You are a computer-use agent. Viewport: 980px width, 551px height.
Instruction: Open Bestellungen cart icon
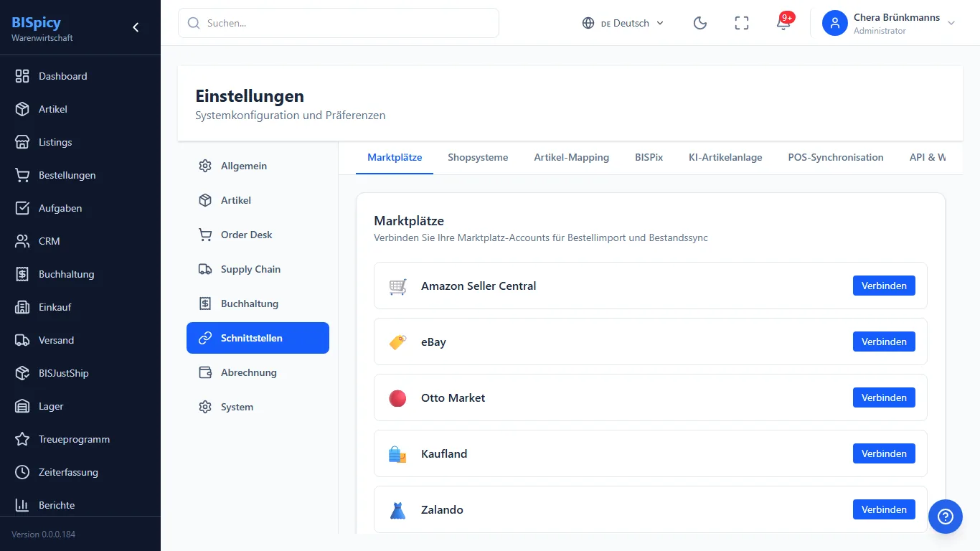pyautogui.click(x=22, y=175)
